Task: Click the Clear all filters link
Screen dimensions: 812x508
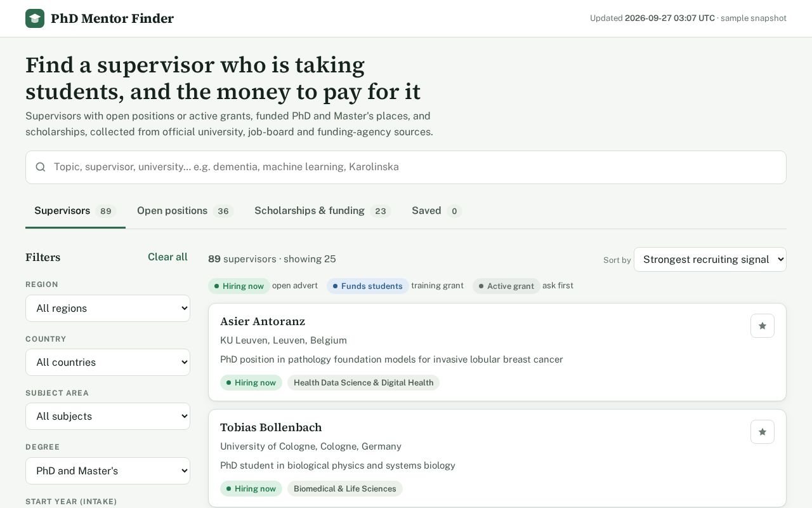Action: (x=167, y=257)
